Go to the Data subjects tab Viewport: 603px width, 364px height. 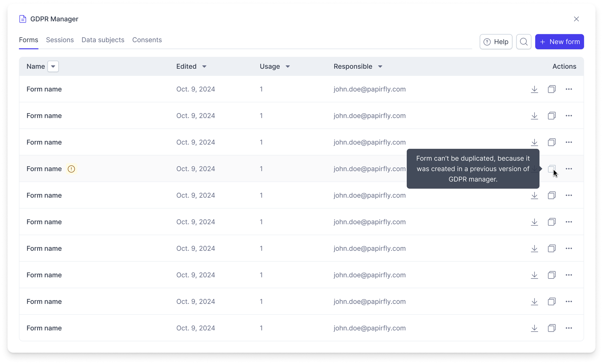[x=103, y=40]
